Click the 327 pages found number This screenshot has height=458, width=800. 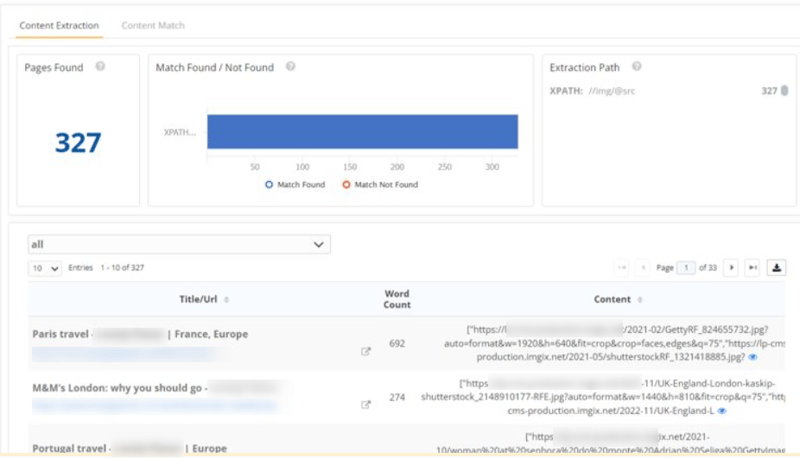[x=78, y=142]
